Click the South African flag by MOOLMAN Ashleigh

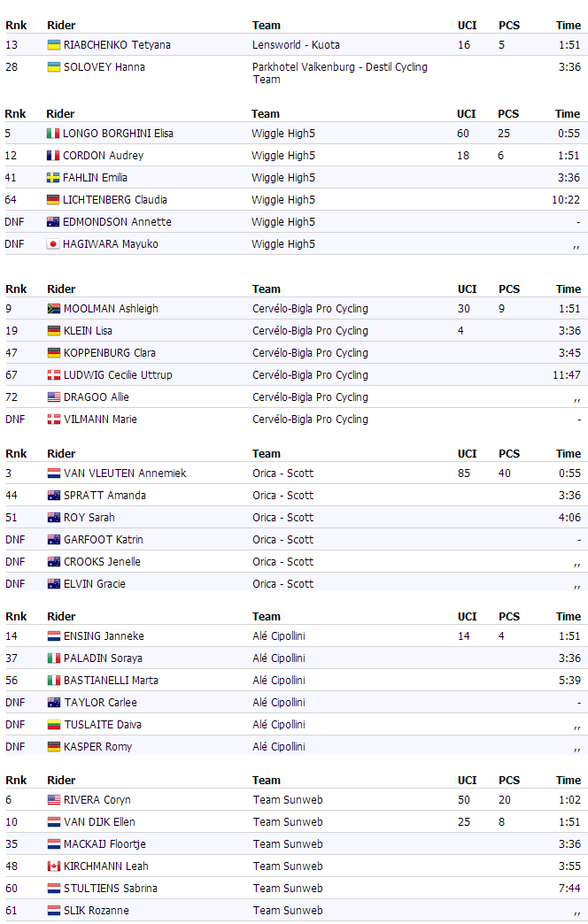53,309
